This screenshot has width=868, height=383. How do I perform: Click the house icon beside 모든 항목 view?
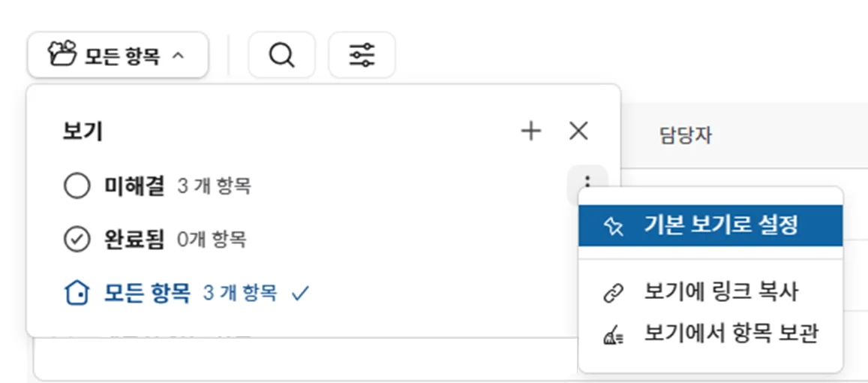pyautogui.click(x=77, y=293)
